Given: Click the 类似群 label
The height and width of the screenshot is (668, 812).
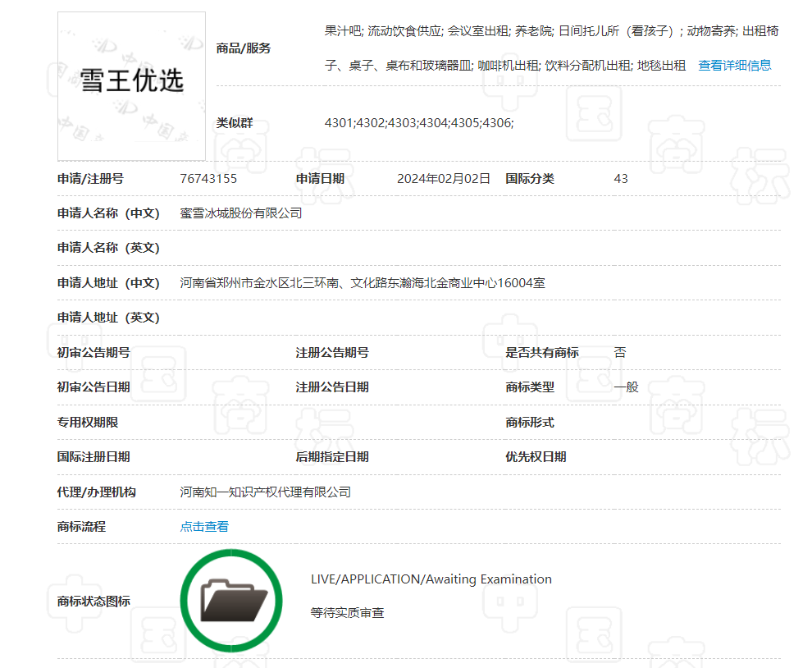Looking at the screenshot, I should [x=235, y=123].
